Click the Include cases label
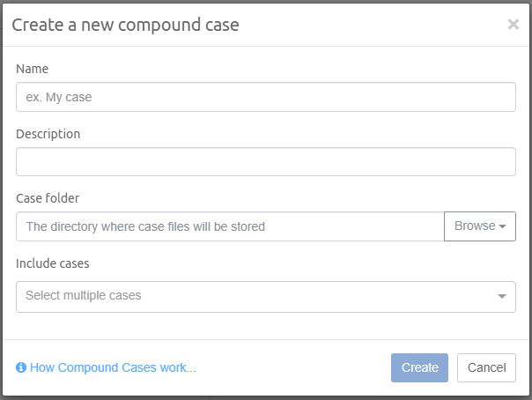Viewport: 532px width, 400px height. (x=52, y=263)
